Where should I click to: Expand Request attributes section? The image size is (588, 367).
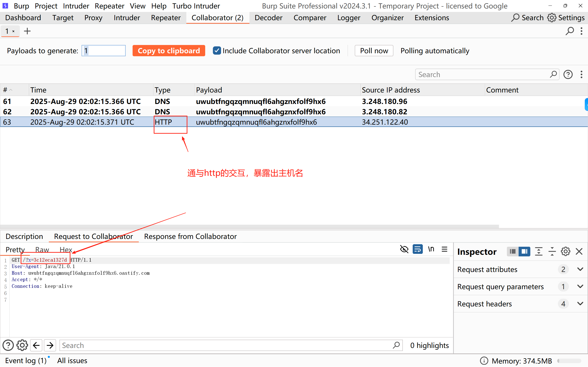tap(580, 269)
